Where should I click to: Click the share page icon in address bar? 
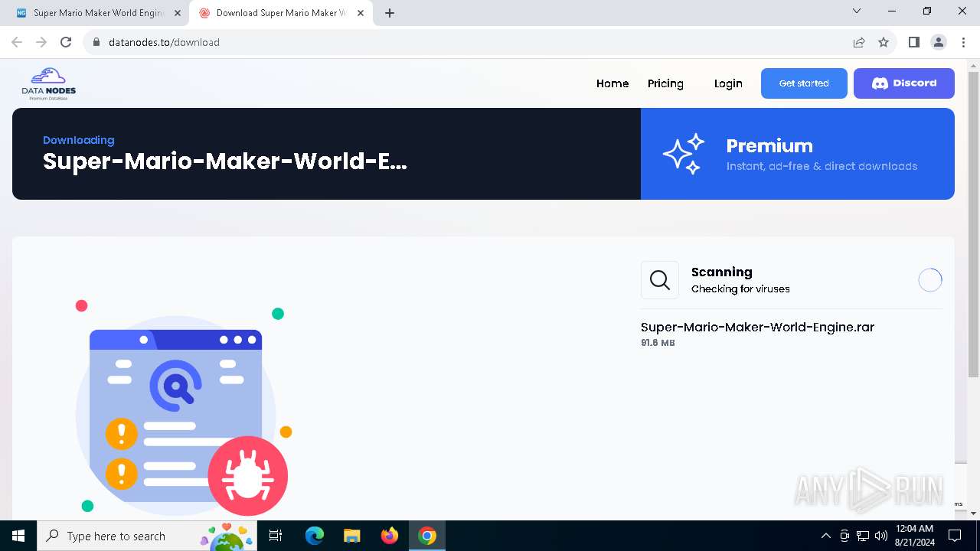(x=859, y=42)
